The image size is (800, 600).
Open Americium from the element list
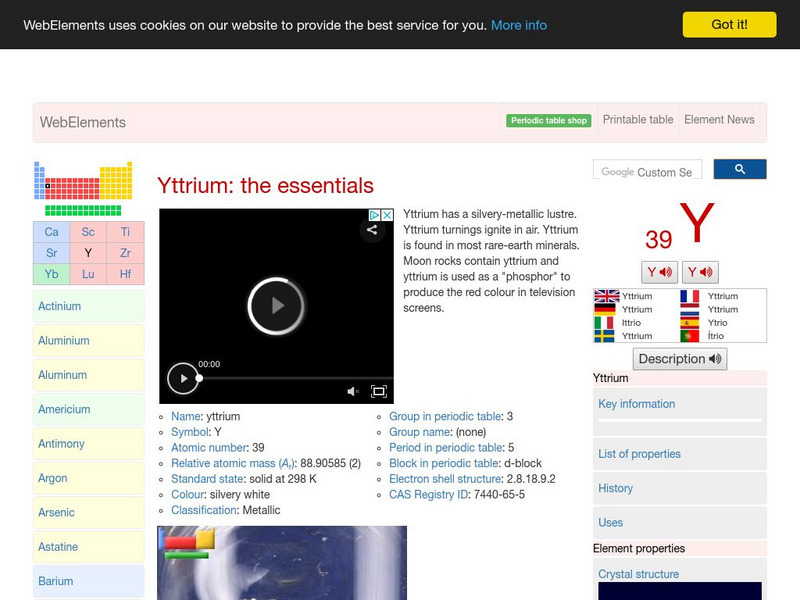click(89, 409)
